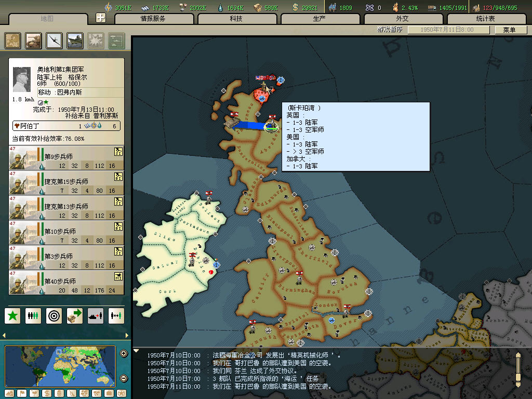
Task: Show naval units via the warship icon
Action: pyautogui.click(x=75, y=41)
